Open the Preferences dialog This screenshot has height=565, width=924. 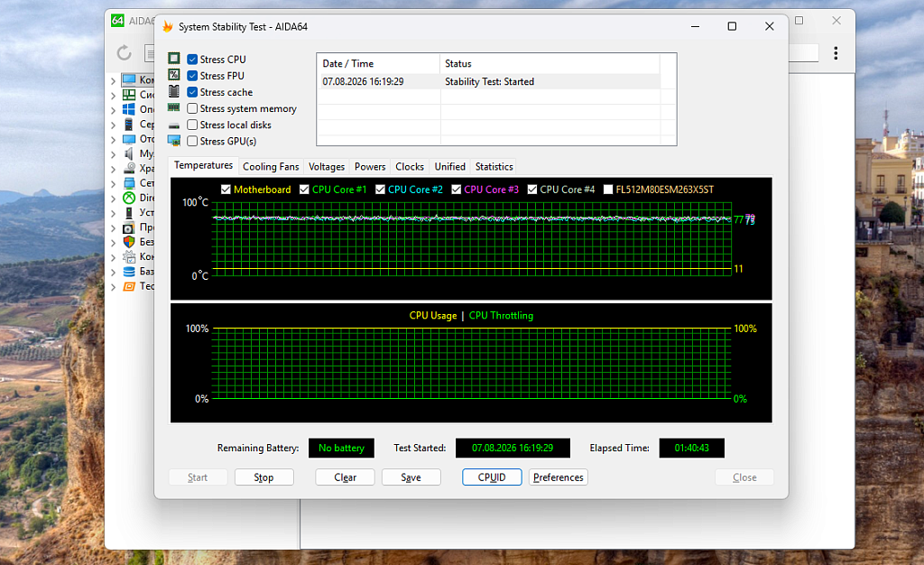(x=558, y=477)
